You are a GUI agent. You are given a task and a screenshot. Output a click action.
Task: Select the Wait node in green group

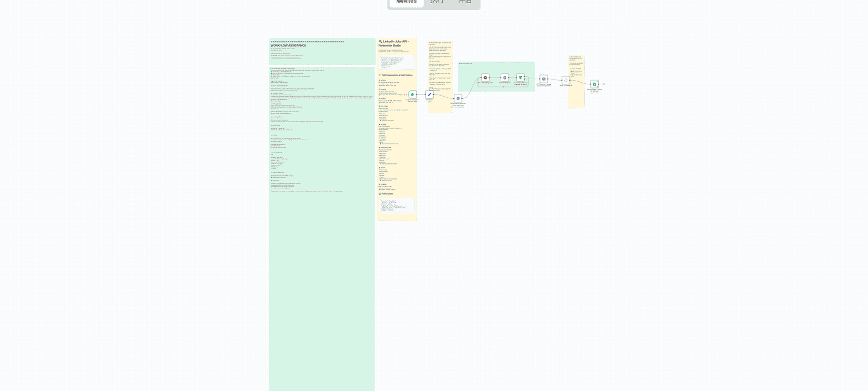485,78
